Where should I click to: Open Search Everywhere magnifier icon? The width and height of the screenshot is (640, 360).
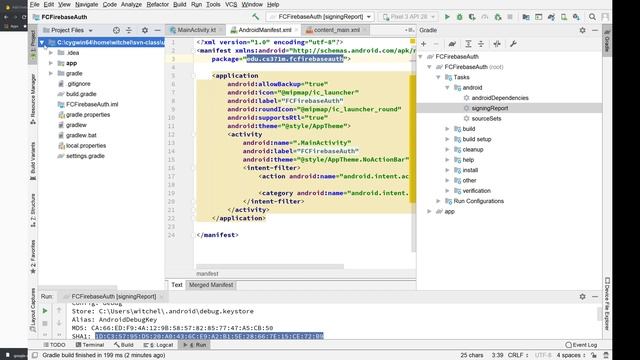(x=592, y=17)
